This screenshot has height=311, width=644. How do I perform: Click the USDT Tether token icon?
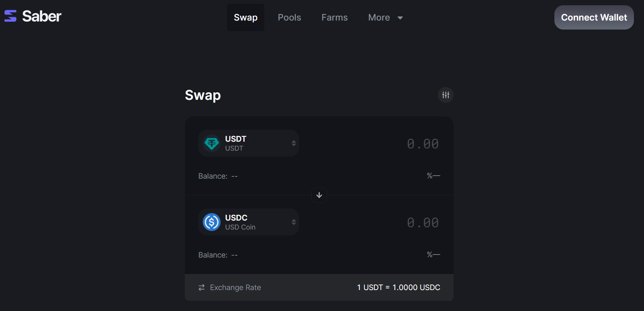[x=212, y=143]
